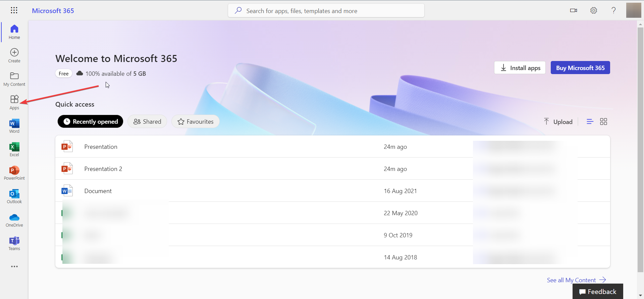The image size is (644, 299).
Task: Open Outlook from the sidebar
Action: point(14,196)
